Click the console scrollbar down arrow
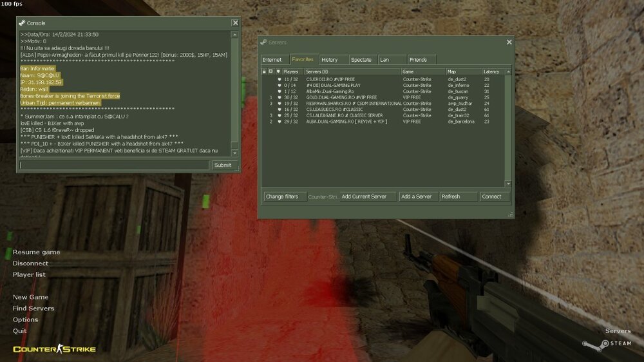The width and height of the screenshot is (644, 362). (235, 153)
